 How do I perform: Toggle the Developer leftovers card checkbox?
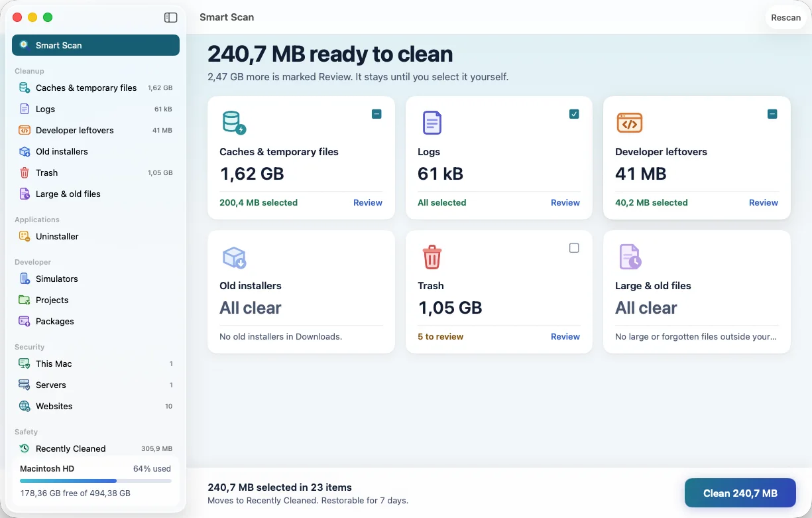(772, 114)
